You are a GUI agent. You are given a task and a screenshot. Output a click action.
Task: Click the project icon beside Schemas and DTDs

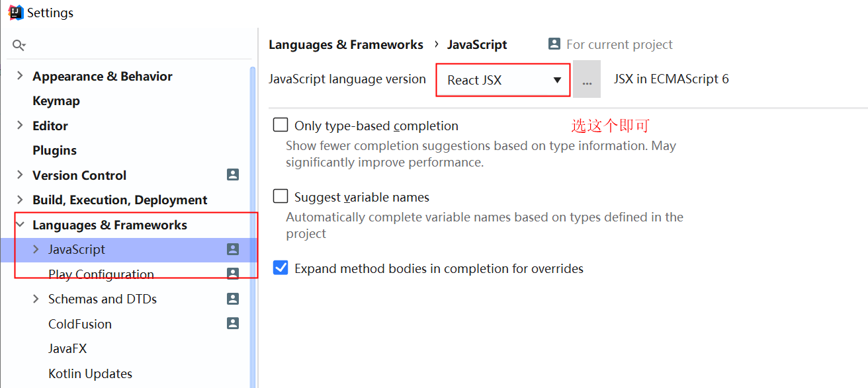tap(232, 298)
